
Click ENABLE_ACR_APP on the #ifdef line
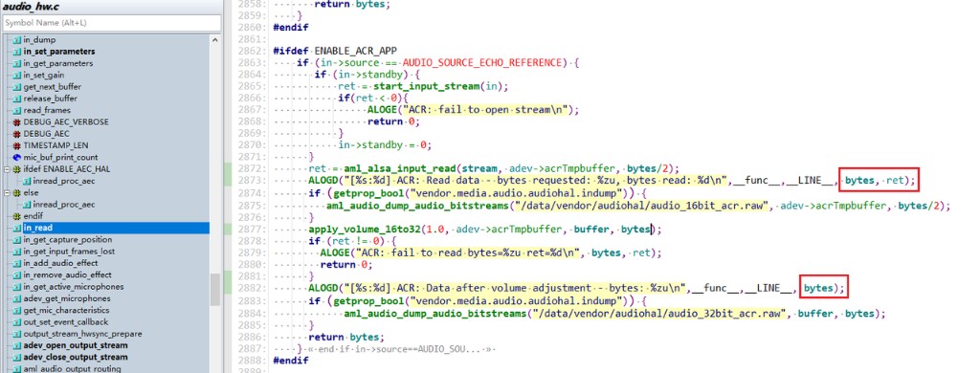tap(356, 52)
